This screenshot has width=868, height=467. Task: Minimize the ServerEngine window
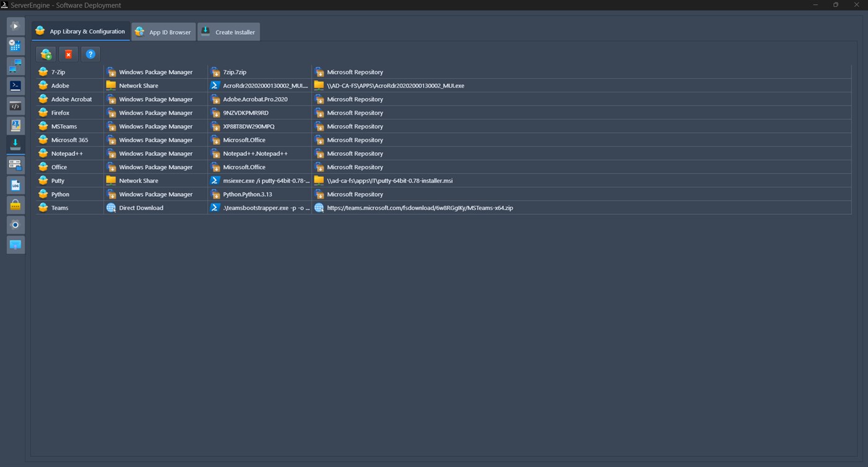click(815, 5)
